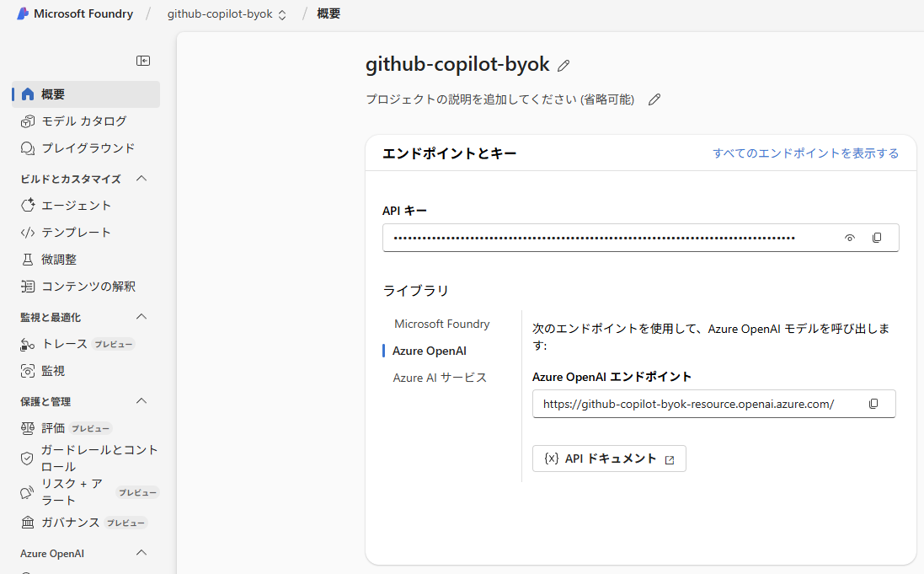Click the 監視 camera-target icon
The height and width of the screenshot is (574, 924).
[28, 371]
